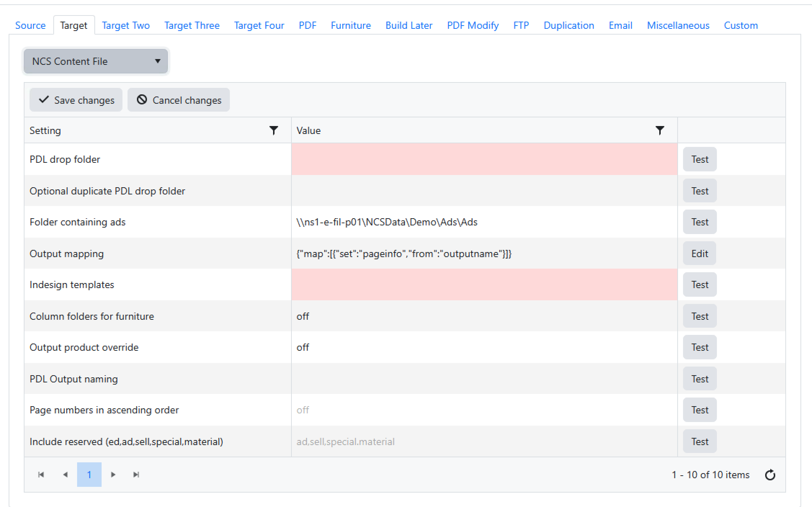Image resolution: width=812 pixels, height=507 pixels.
Task: Go to first page arrow icon
Action: (41, 475)
